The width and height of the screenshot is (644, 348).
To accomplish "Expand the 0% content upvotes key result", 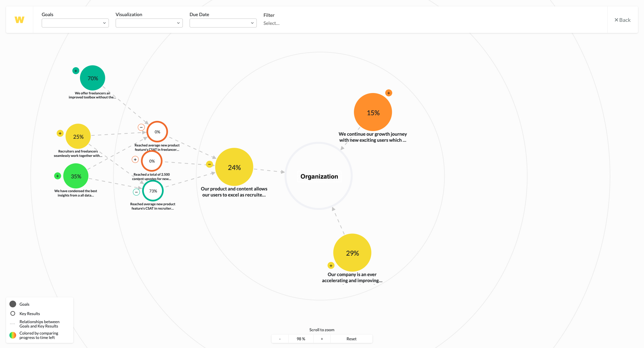I will pos(135,160).
